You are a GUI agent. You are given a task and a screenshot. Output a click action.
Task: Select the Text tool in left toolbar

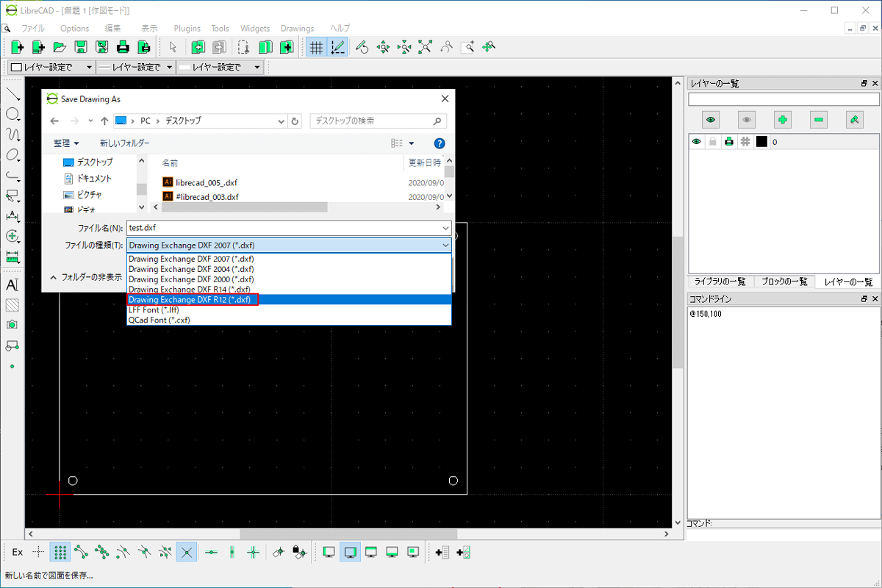point(12,284)
